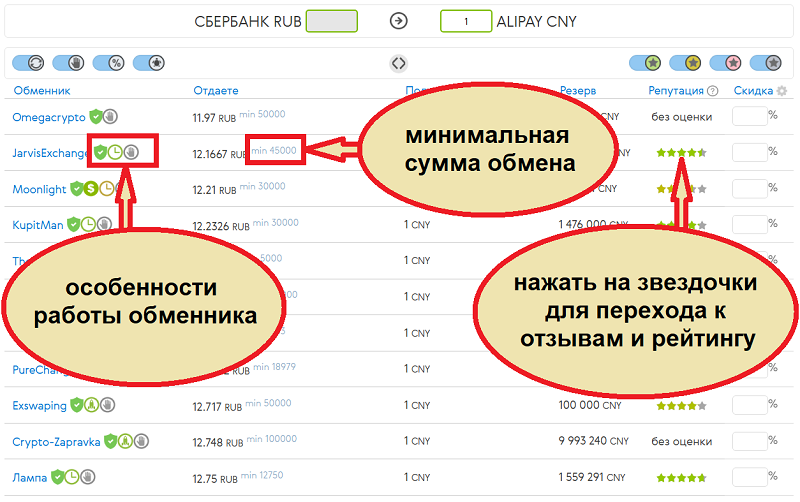Sort by the Обменник column header
The height and width of the screenshot is (502, 800).
click(42, 91)
